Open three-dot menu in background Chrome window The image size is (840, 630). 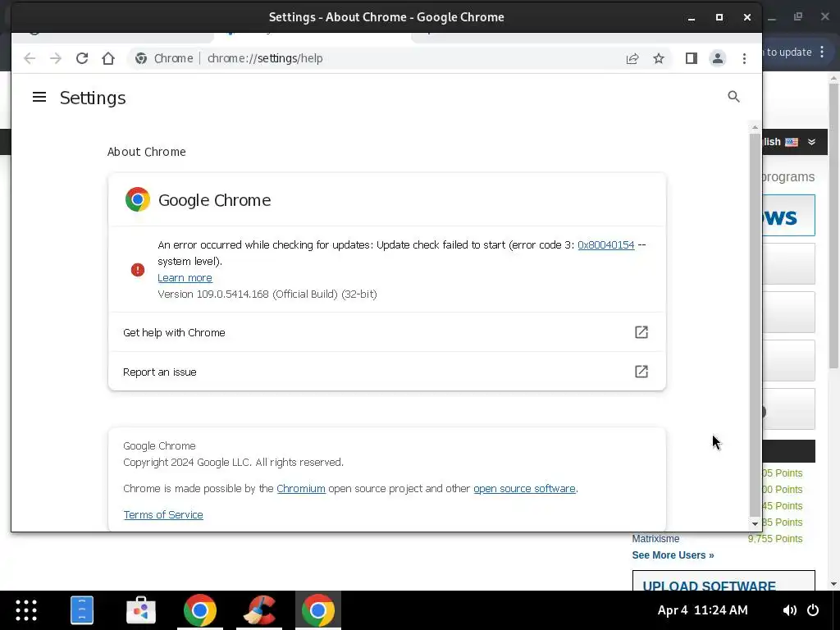pos(822,52)
